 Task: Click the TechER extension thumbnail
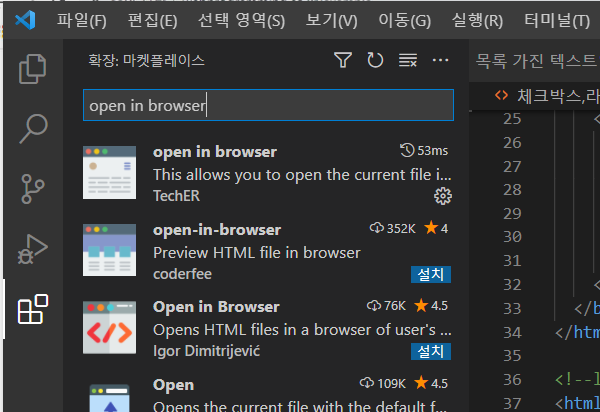point(109,173)
